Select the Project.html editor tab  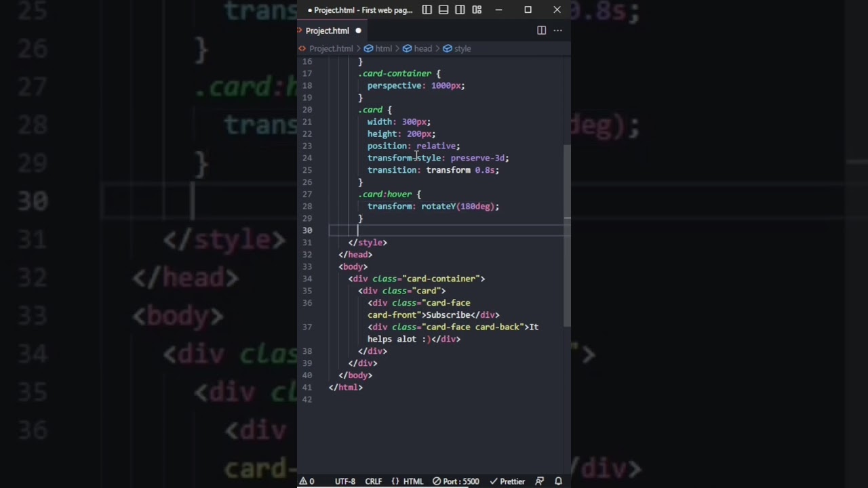tap(334, 30)
